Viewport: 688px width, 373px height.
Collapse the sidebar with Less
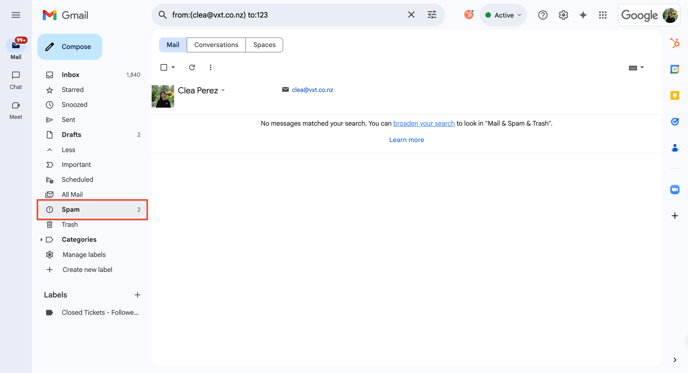(68, 150)
